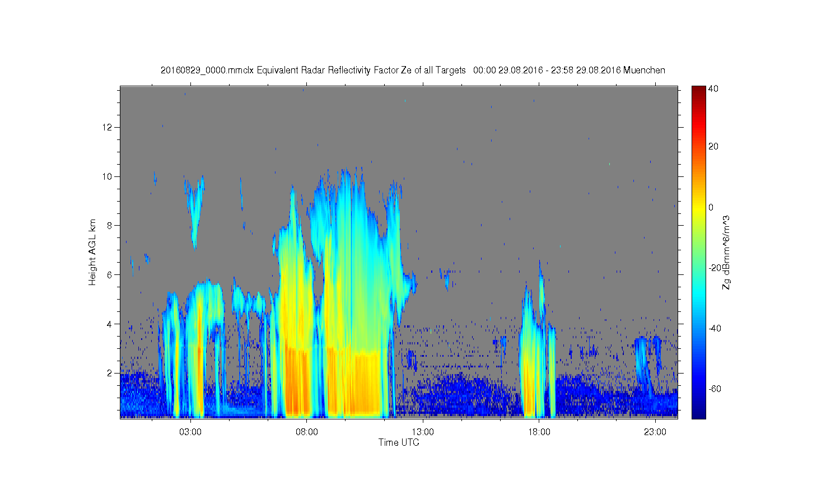Click the '18:00' time axis label
The height and width of the screenshot is (504, 840).
point(539,432)
